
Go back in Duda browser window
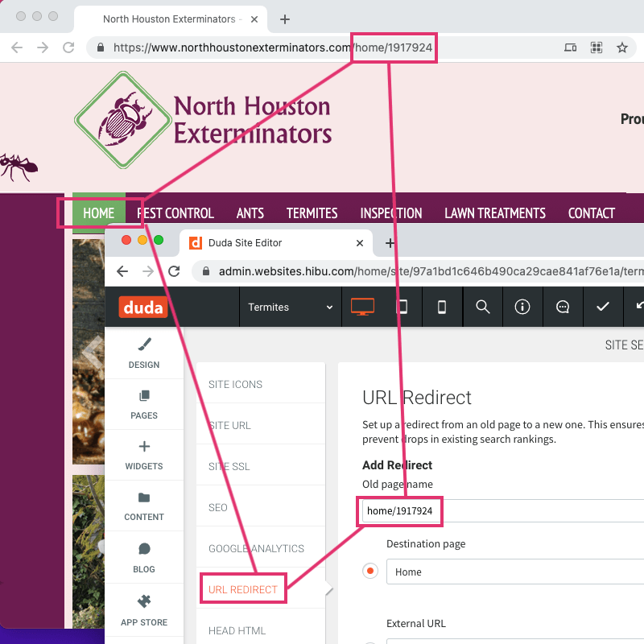coord(122,271)
